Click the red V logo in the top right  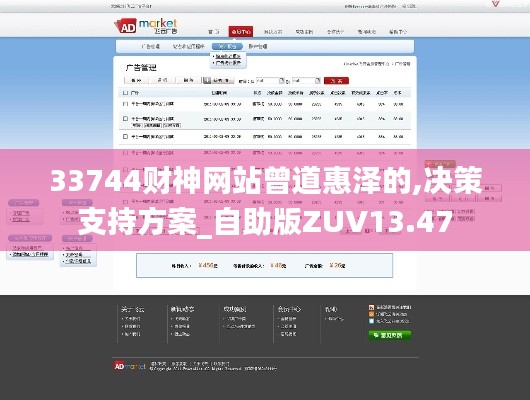pos(495,4)
